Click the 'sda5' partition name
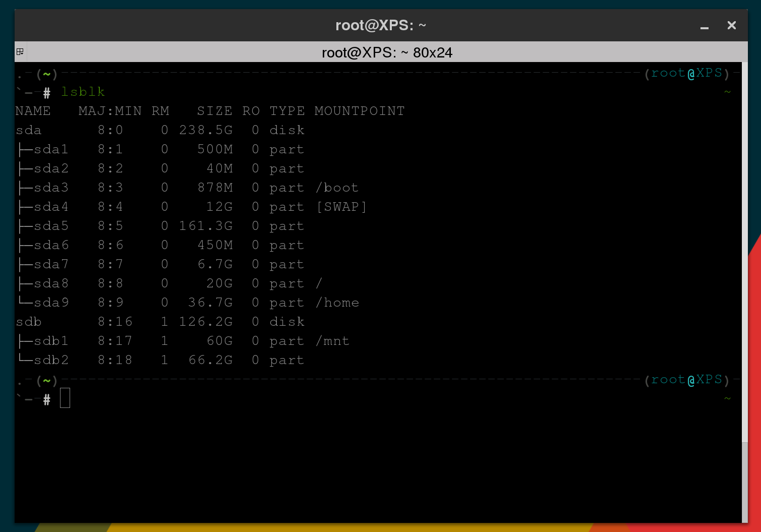The width and height of the screenshot is (761, 532). coord(51,226)
